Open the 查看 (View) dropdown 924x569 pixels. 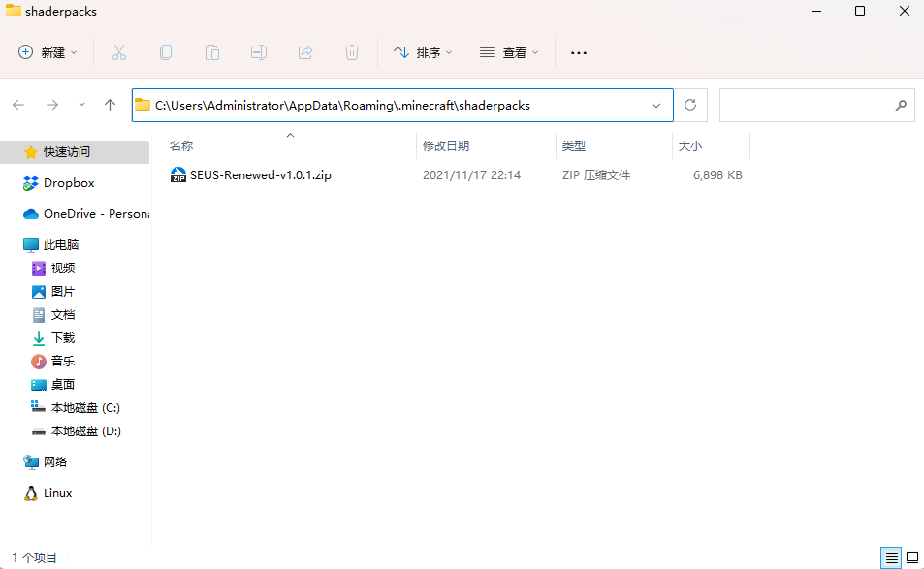[509, 52]
